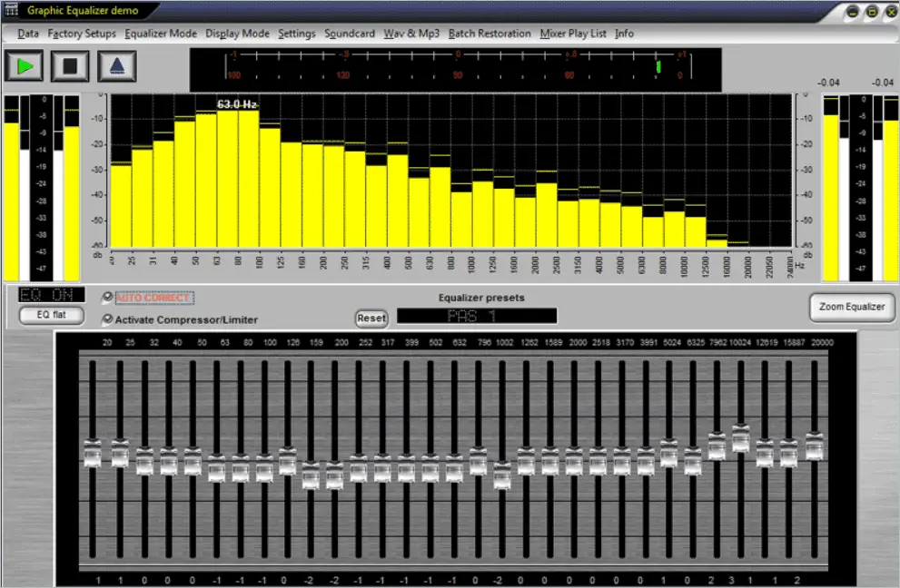This screenshot has width=900, height=588.
Task: Click the 399 Hz band slider handle
Action: pos(406,469)
